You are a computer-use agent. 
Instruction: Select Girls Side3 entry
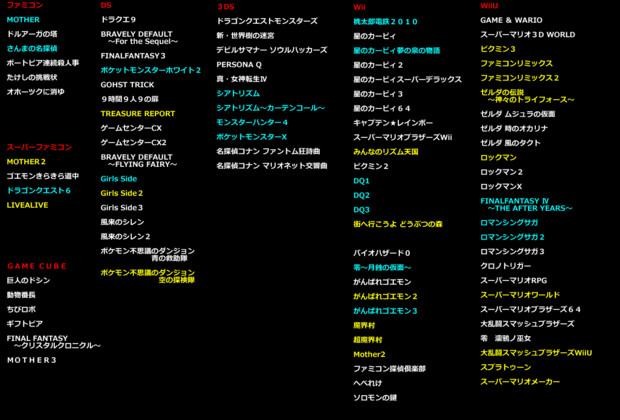click(x=122, y=208)
